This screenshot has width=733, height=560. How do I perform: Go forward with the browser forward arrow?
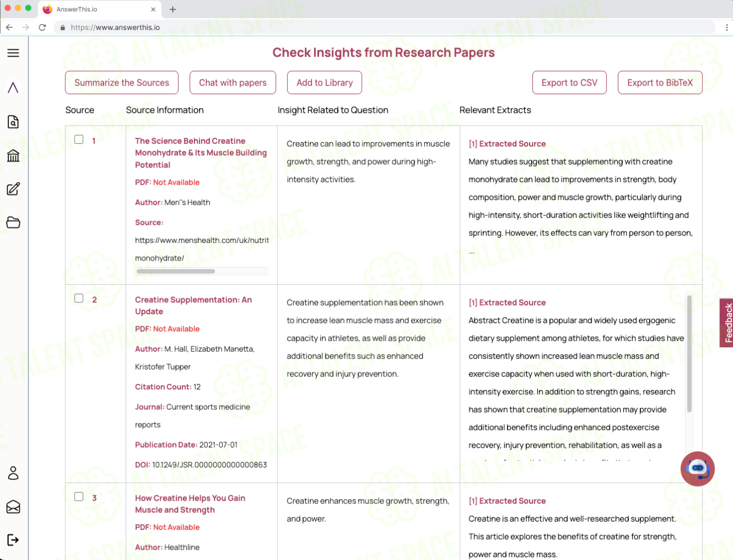pos(26,27)
